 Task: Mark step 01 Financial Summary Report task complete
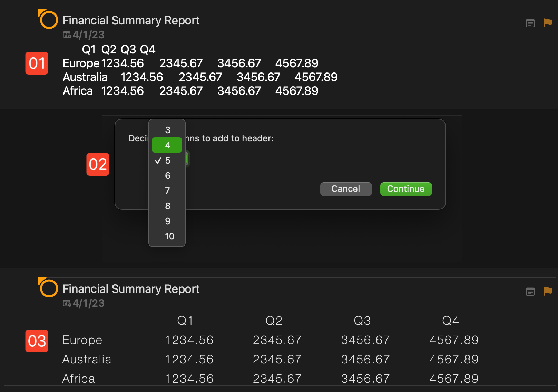point(49,20)
